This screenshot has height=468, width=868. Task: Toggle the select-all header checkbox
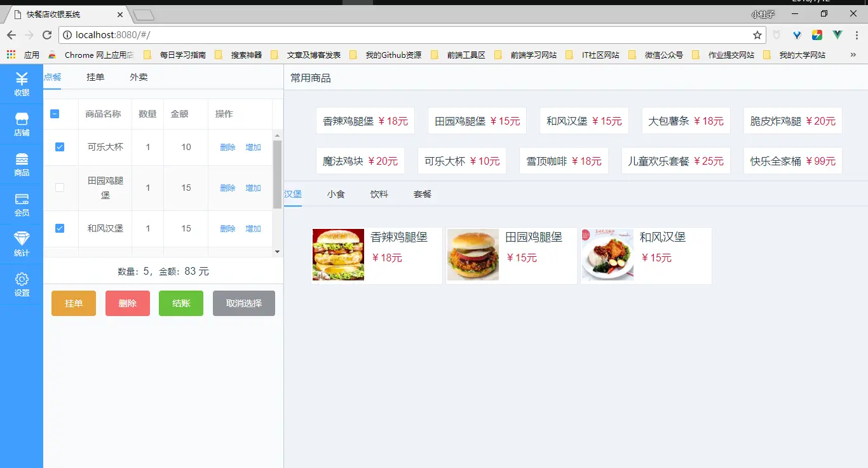pos(55,114)
